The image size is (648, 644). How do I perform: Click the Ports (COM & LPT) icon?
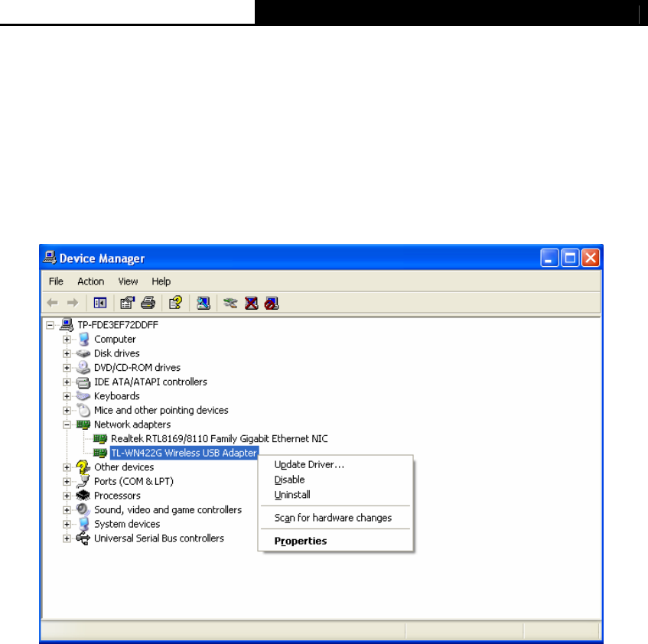point(83,481)
